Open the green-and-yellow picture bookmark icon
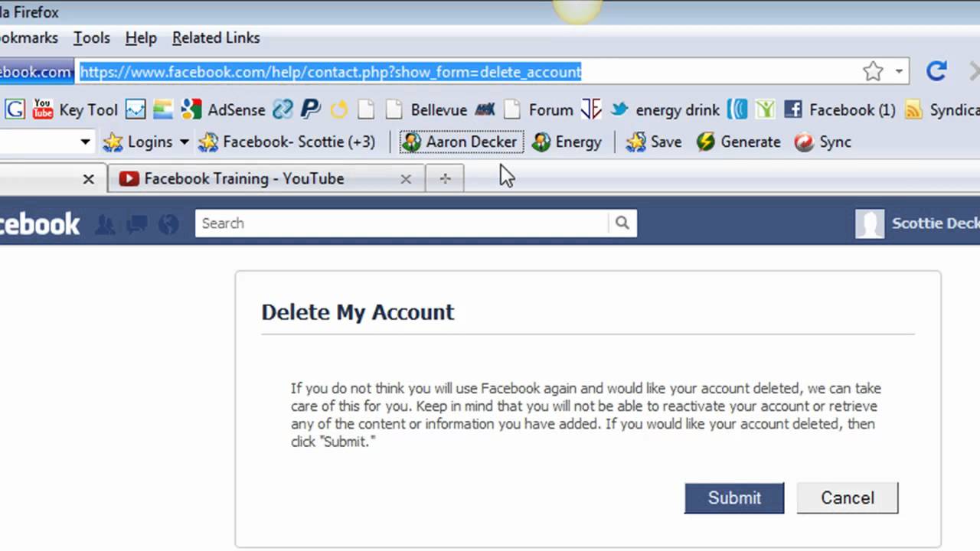Viewport: 980px width, 551px height. point(162,109)
